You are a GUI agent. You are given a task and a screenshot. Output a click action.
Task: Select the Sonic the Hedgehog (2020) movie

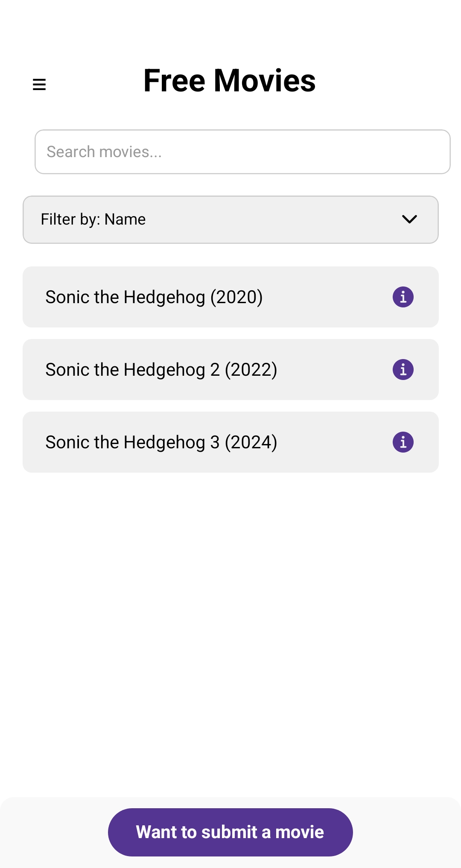230,297
